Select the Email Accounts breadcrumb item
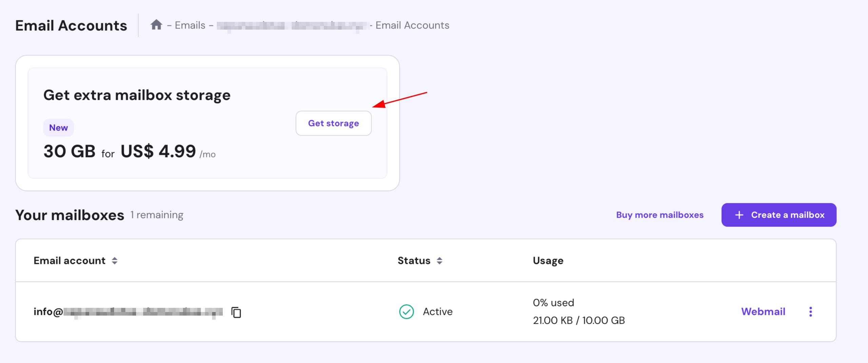Image resolution: width=868 pixels, height=363 pixels. tap(412, 25)
